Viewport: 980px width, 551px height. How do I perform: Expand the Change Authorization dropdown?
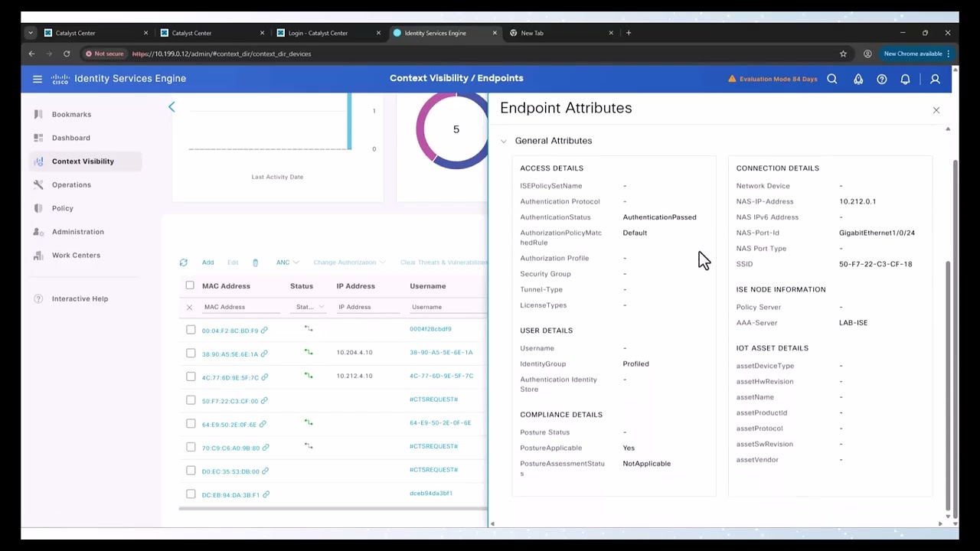(348, 262)
